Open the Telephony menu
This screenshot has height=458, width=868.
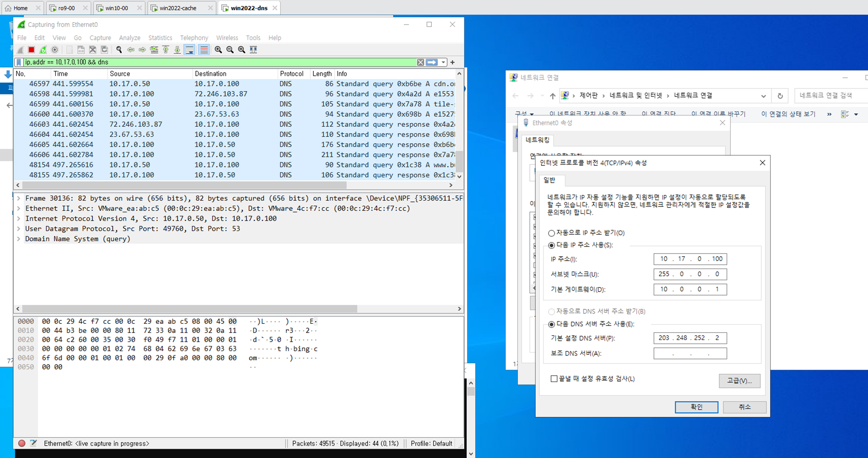[194, 38]
